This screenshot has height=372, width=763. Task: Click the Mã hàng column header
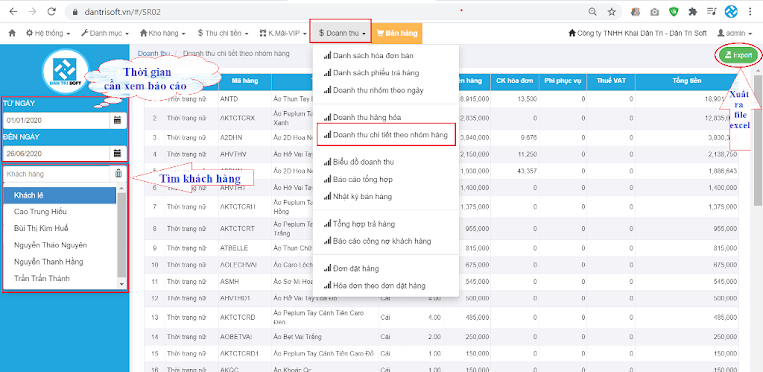(x=245, y=81)
